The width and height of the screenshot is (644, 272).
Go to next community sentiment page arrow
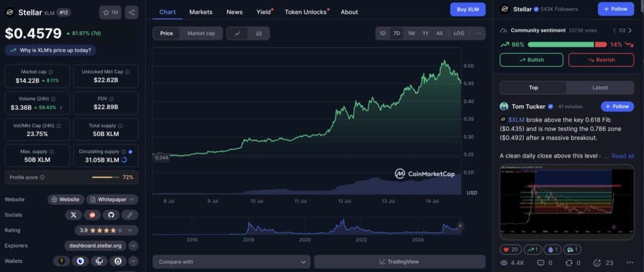(630, 30)
